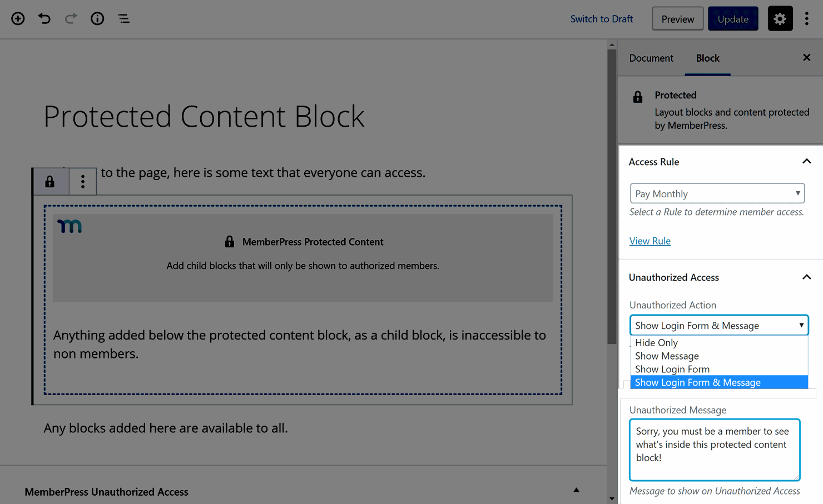Click the Unauthorized Action label
Image resolution: width=823 pixels, height=504 pixels.
(x=673, y=305)
